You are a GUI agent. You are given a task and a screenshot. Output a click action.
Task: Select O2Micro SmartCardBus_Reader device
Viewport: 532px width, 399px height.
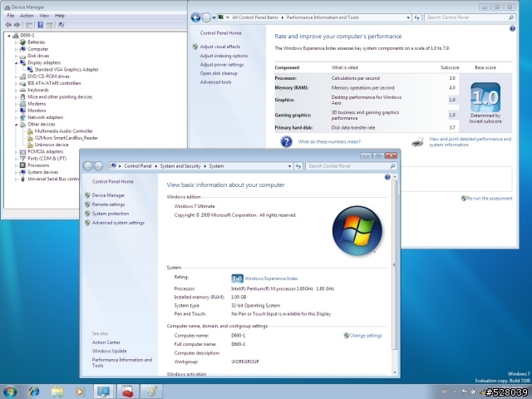point(66,138)
